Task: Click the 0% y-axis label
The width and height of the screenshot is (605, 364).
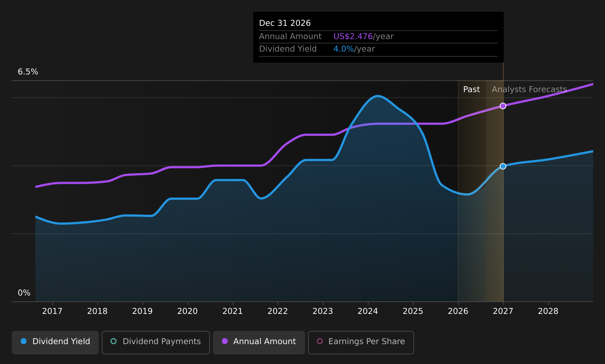Action: coord(24,293)
